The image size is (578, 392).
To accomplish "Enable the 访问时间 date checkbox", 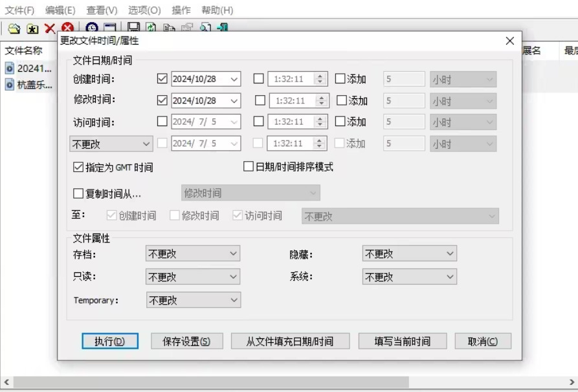I will (162, 121).
